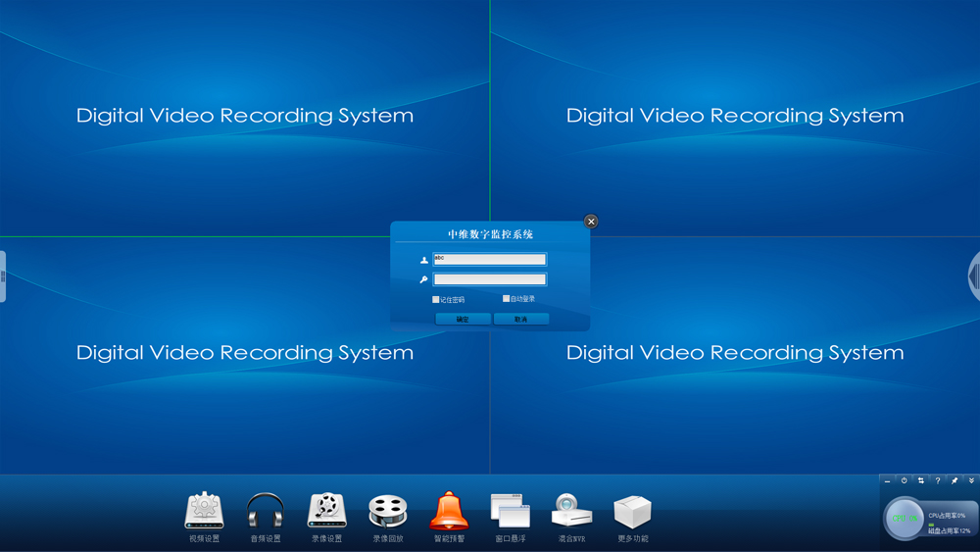980x552 pixels.
Task: Focus the username field containing abc
Action: point(490,260)
